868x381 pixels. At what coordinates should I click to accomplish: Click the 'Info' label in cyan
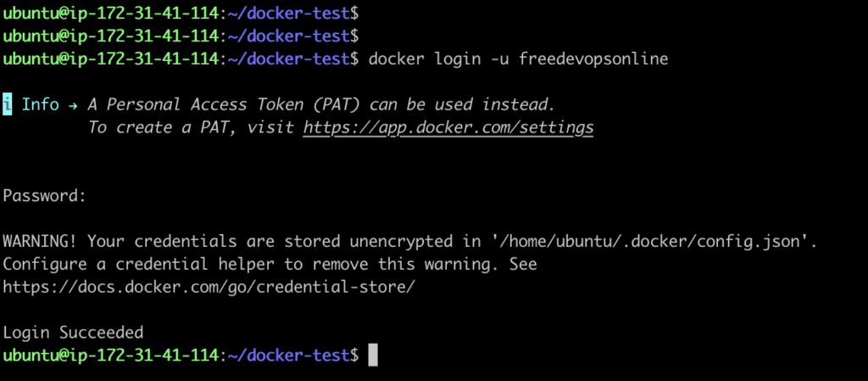pos(41,104)
